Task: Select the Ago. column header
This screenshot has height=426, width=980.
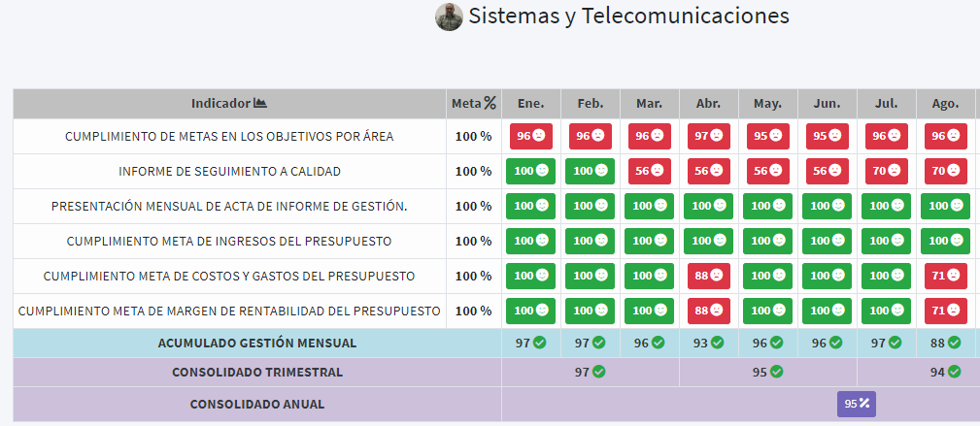Action: 945,104
